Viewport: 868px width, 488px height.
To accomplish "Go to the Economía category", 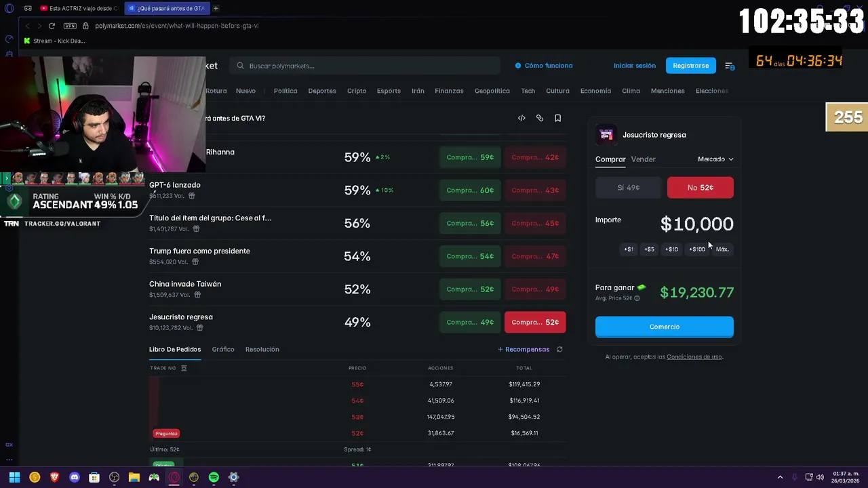I will (x=595, y=91).
